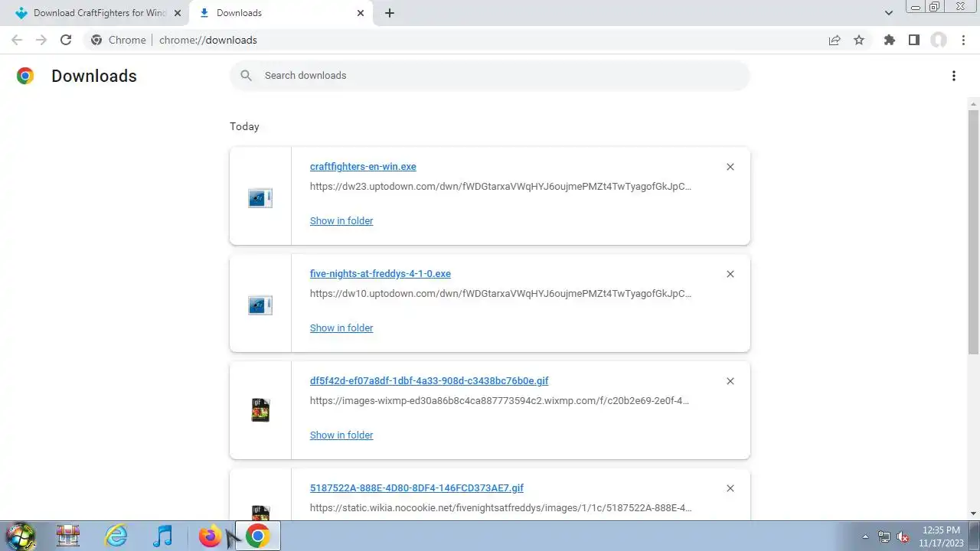Toggle the browser side panel icon

click(x=913, y=40)
